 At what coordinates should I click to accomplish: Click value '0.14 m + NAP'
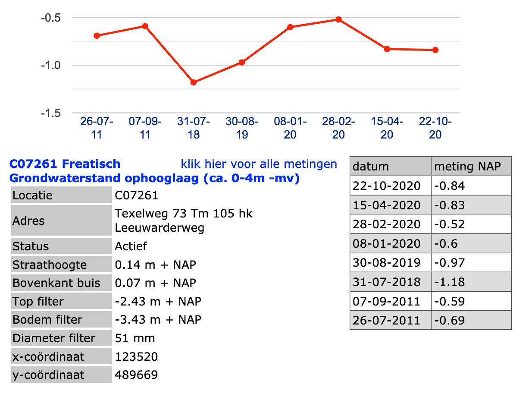155,265
